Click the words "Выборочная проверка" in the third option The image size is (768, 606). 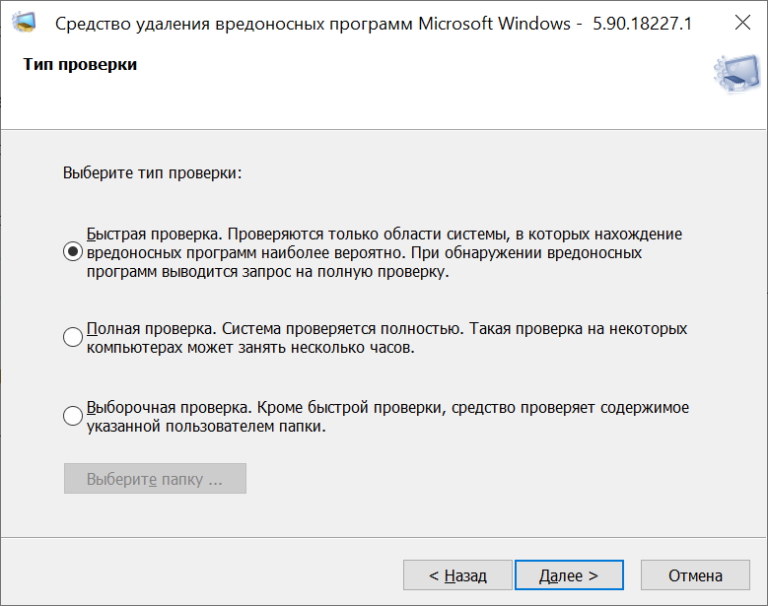click(167, 408)
